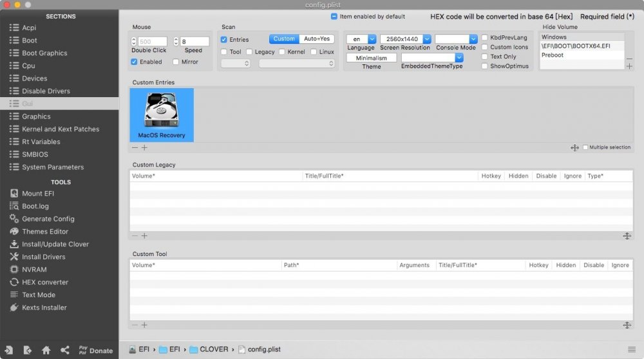Screen dimensions: 644x359
Task: Open the Acpi section
Action: tap(29, 28)
